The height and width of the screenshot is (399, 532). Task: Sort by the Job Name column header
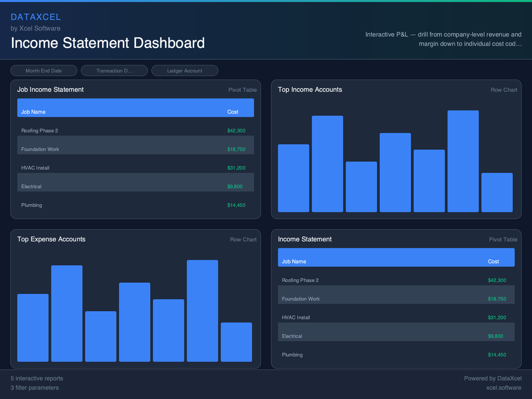(x=33, y=112)
